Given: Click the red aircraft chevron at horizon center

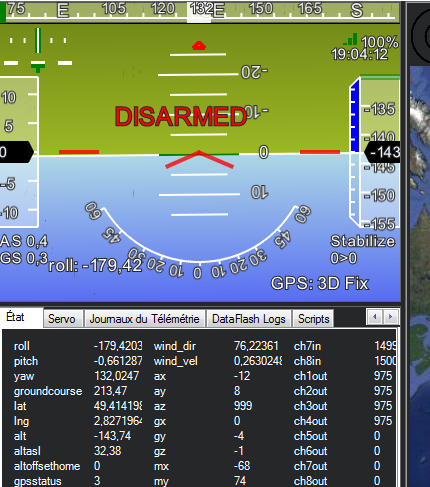Looking at the screenshot, I should pos(199,159).
